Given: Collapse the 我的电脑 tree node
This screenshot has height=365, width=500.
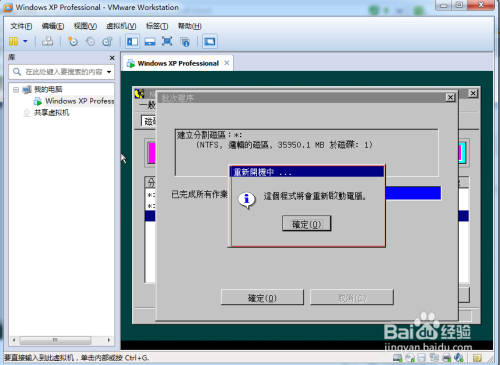Looking at the screenshot, I should [16, 89].
